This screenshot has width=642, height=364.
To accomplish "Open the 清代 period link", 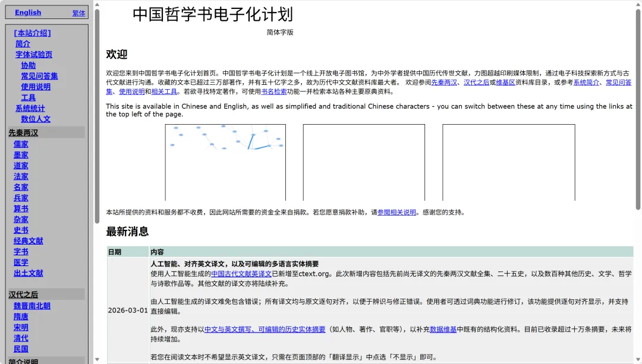I will click(x=21, y=338).
